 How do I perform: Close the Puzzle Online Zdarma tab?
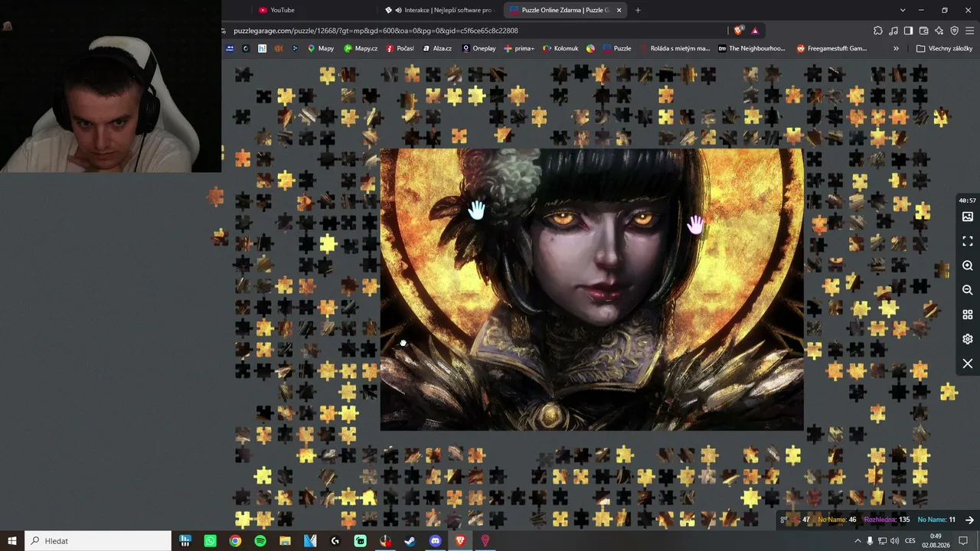tap(619, 10)
